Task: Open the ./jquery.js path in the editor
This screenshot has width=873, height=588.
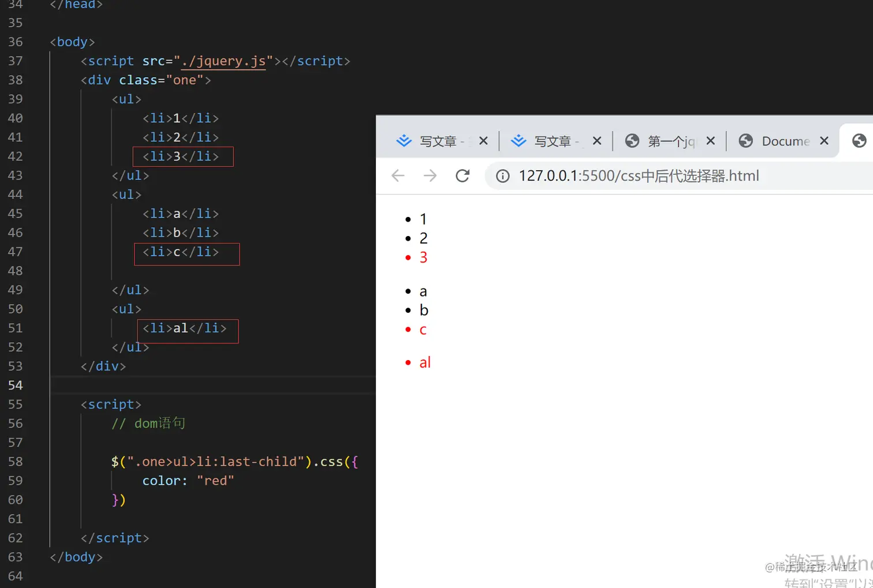Action: coord(223,61)
